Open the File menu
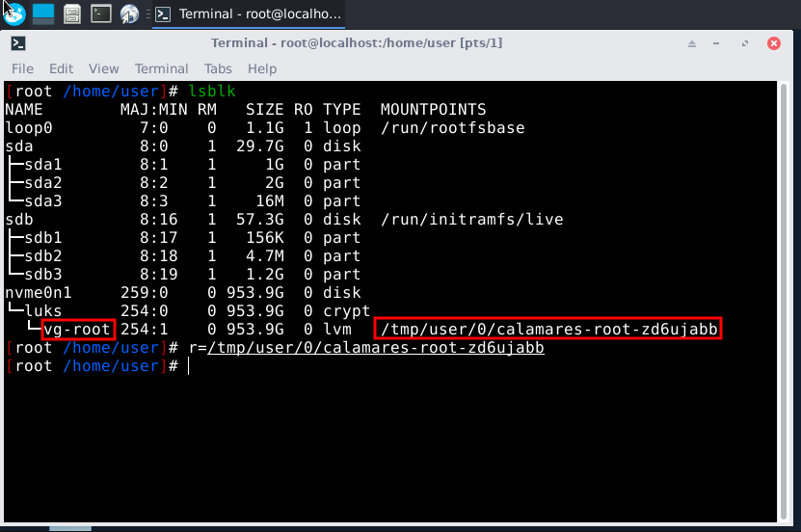Image resolution: width=801 pixels, height=532 pixels. coord(22,68)
